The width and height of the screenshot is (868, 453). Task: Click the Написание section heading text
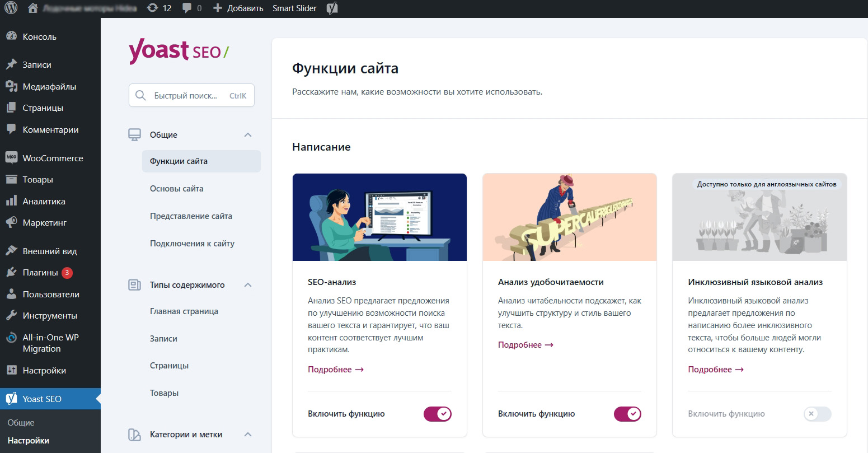(x=321, y=147)
